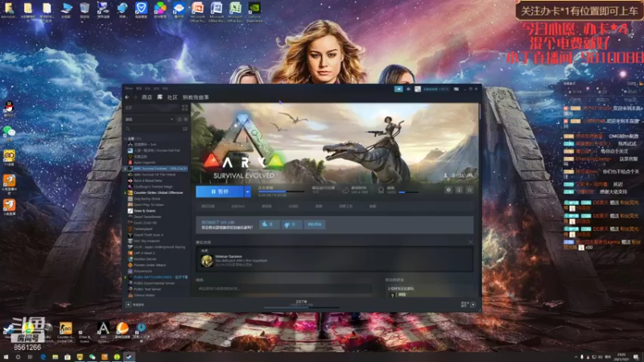The image size is (644, 362).
Task: Click the ARK achievements progress bar
Action: pyautogui.click(x=409, y=192)
